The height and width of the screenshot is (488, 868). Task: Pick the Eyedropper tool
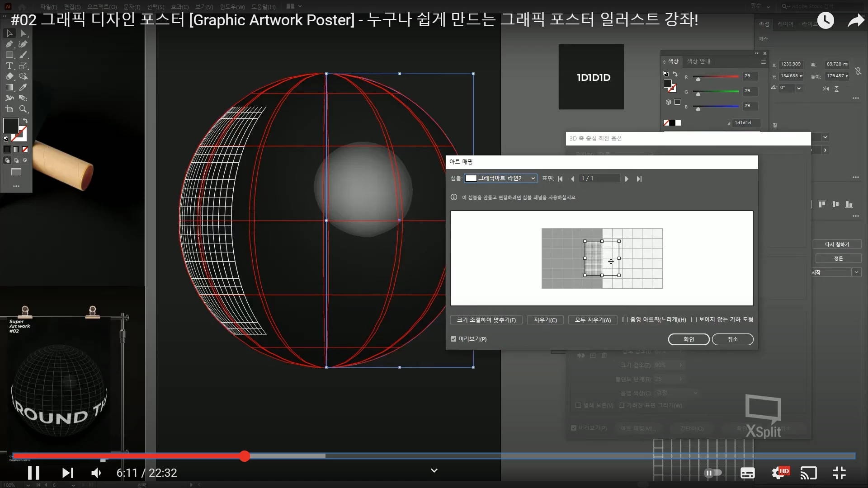coord(24,87)
